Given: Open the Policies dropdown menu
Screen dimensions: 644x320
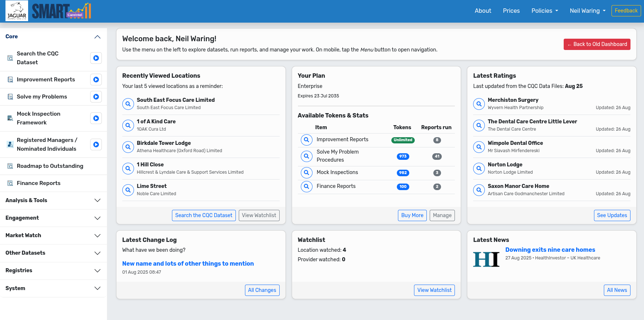Looking at the screenshot, I should pyautogui.click(x=544, y=11).
